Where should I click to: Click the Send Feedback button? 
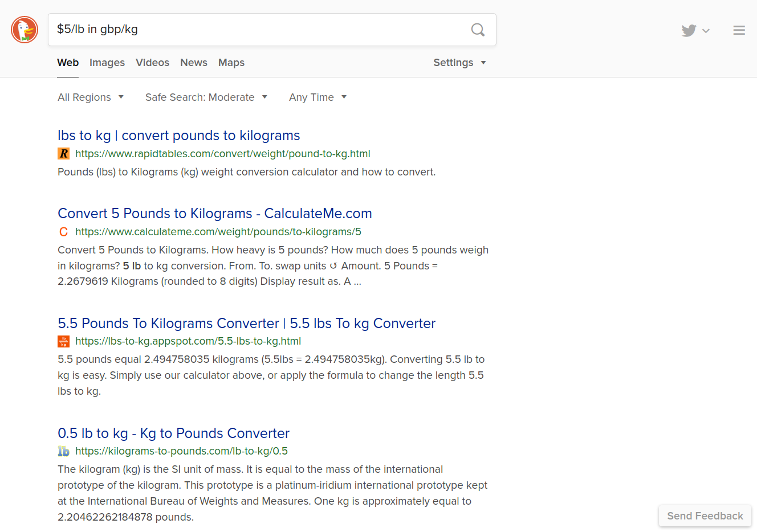705,516
